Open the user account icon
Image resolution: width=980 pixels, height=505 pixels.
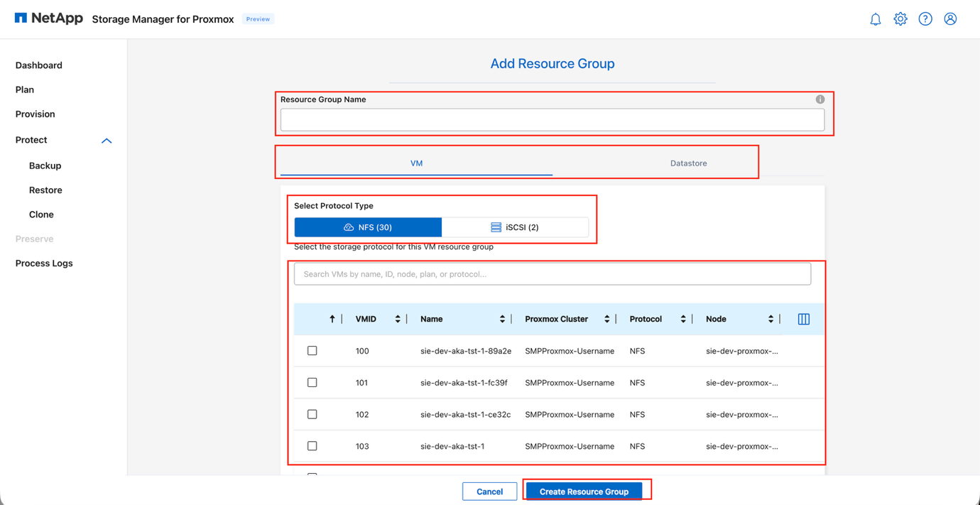pyautogui.click(x=950, y=18)
